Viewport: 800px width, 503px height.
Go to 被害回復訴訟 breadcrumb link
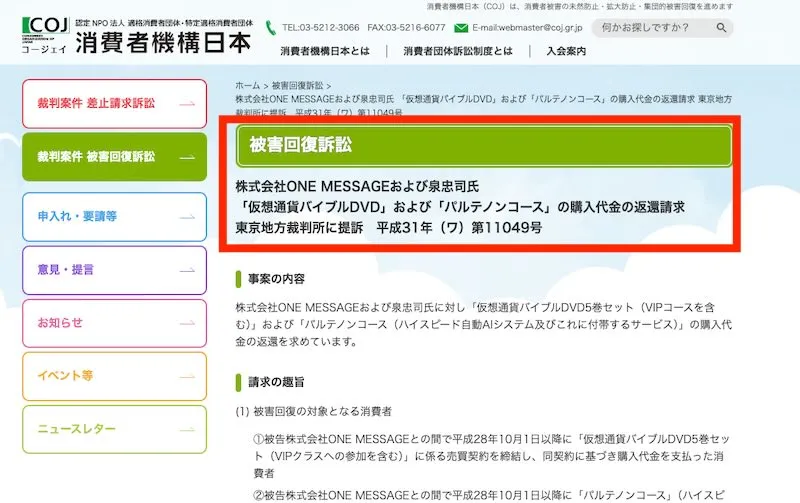click(297, 85)
